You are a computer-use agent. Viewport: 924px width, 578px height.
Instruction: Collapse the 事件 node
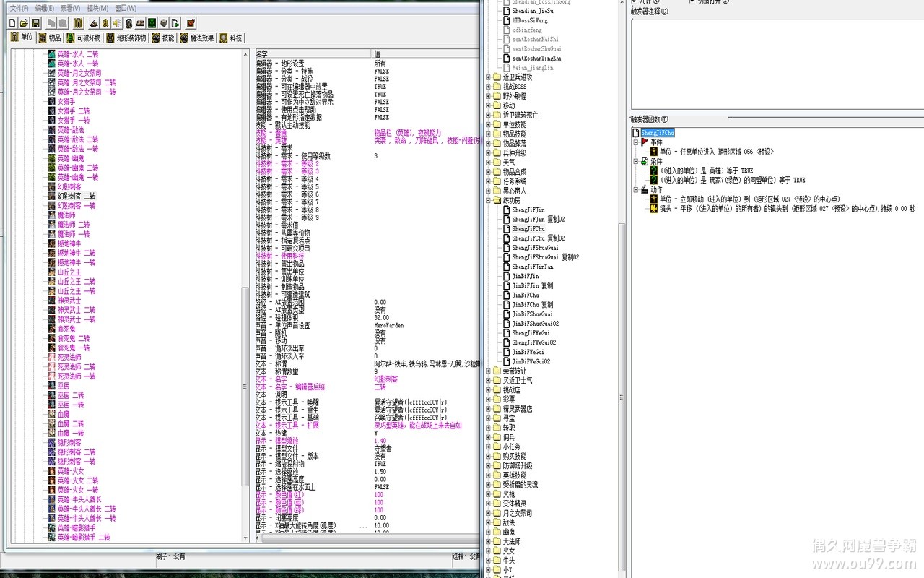pyautogui.click(x=636, y=142)
